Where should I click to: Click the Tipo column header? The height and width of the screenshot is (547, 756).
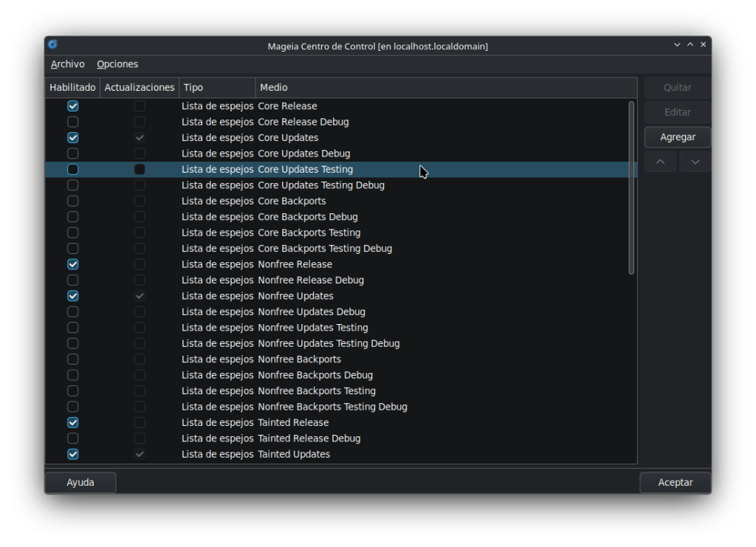tap(217, 88)
